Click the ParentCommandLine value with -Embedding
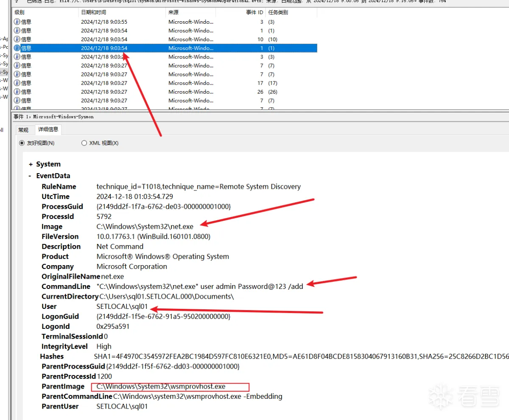 tap(198, 396)
